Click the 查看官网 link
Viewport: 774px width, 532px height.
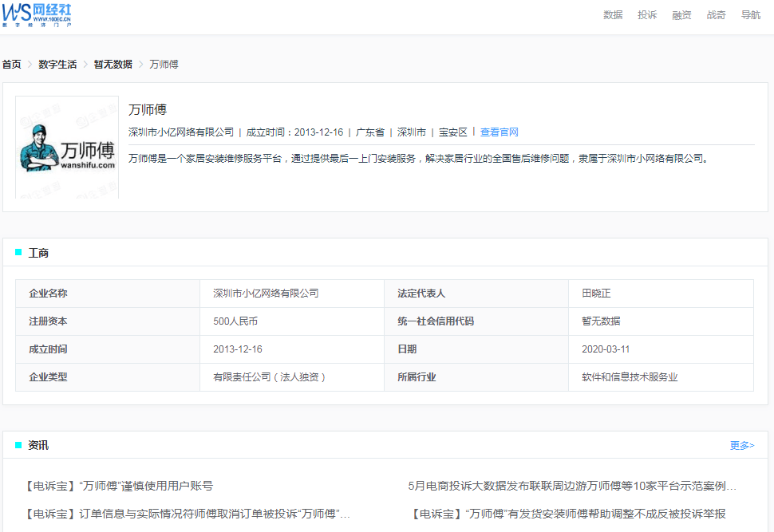click(x=499, y=132)
